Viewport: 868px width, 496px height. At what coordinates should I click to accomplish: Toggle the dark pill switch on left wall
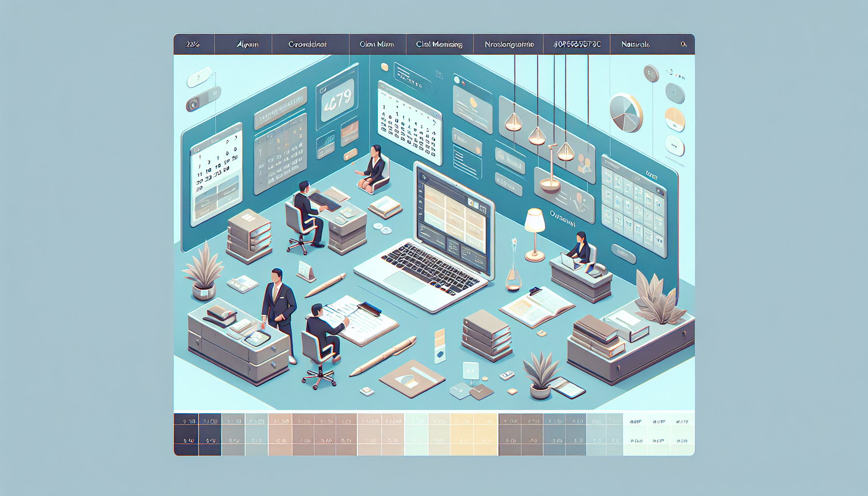203,99
